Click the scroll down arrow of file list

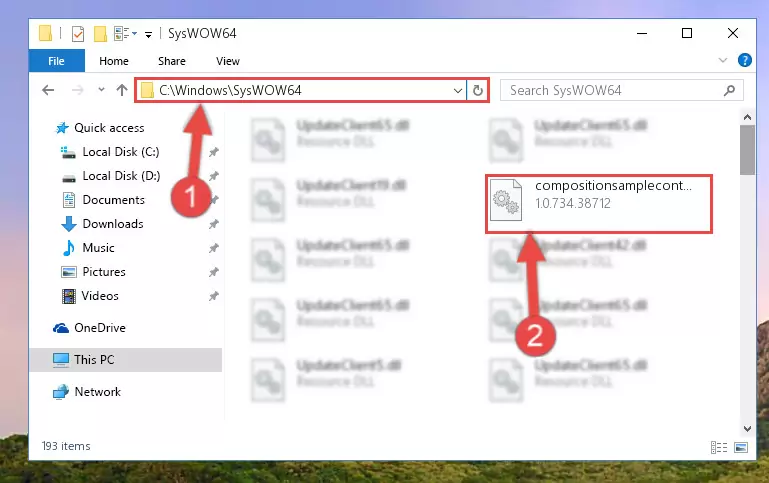(747, 429)
